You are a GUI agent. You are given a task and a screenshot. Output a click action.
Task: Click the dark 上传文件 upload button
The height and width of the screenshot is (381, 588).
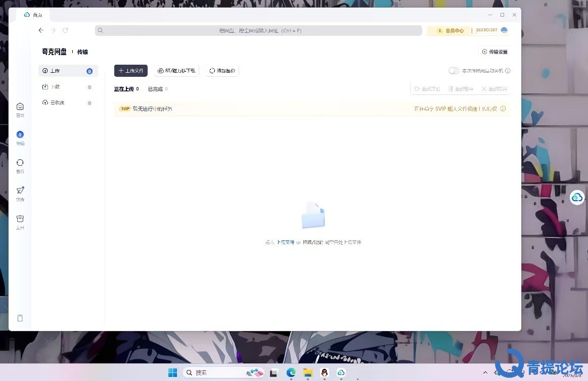[131, 71]
